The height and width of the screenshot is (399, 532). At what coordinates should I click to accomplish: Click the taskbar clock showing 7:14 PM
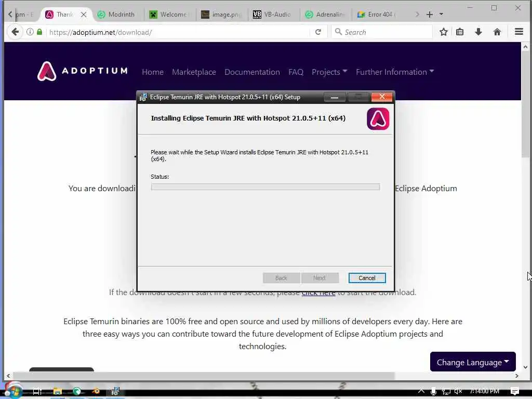(x=485, y=391)
